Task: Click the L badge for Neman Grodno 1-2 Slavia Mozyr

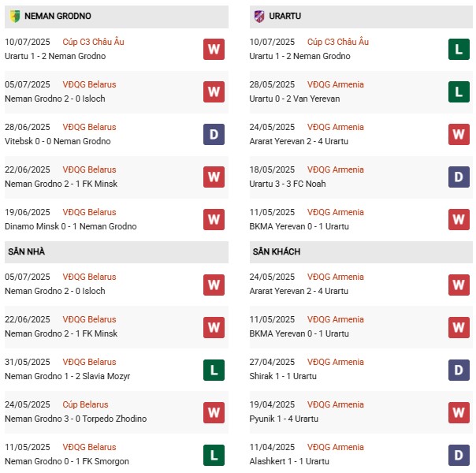Action: pyautogui.click(x=214, y=369)
